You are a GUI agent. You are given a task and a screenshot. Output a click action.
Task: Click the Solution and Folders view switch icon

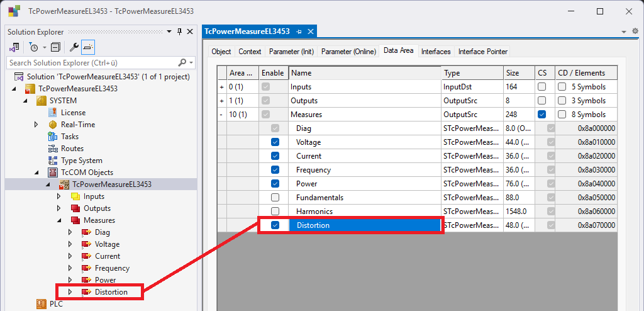(14, 47)
